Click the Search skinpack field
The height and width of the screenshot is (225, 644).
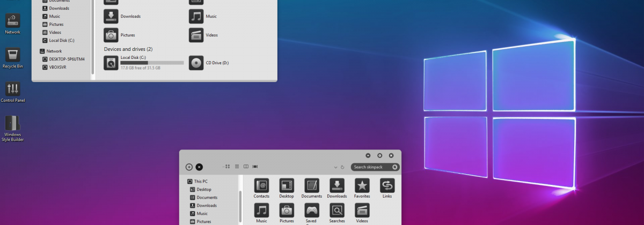tap(375, 167)
